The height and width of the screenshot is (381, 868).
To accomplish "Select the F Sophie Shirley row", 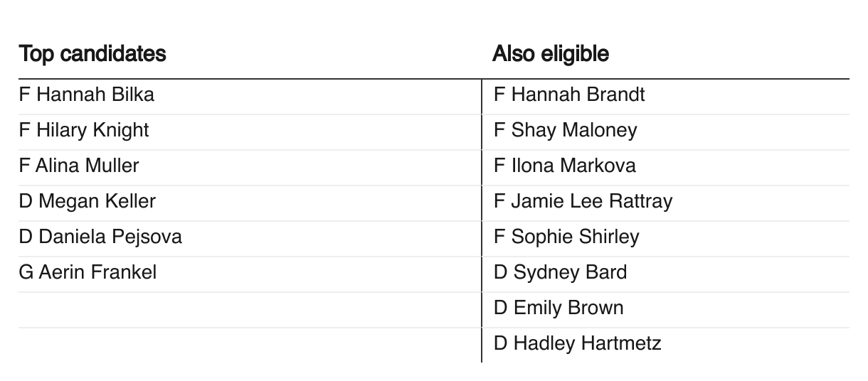I will [x=566, y=237].
